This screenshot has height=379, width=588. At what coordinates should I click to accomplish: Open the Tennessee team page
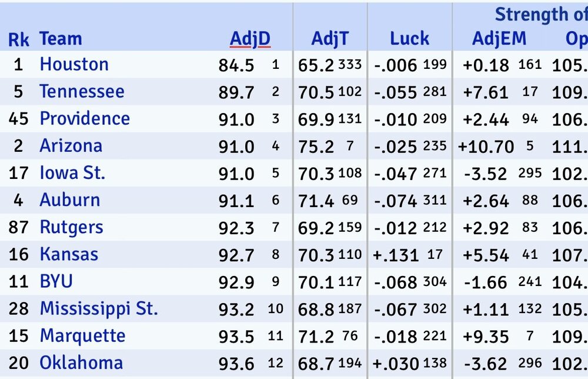(82, 91)
